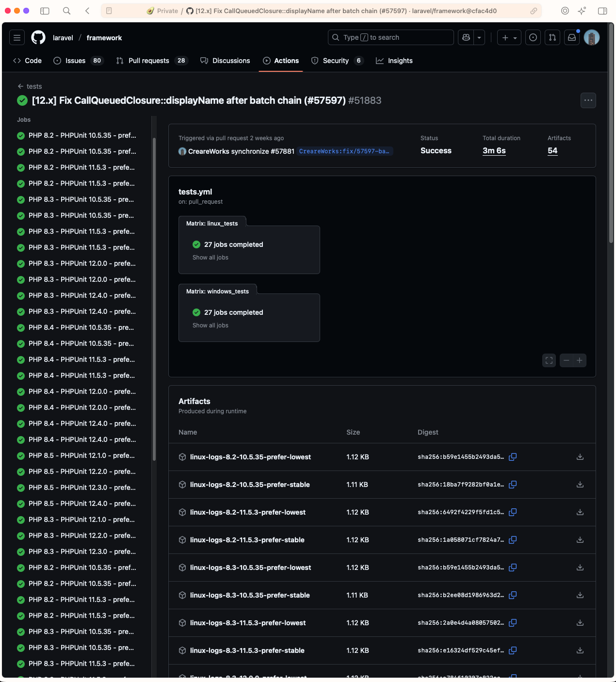This screenshot has width=616, height=682.
Task: Open the first PHP 8.5 - PHPUnit 12.1.0 job
Action: pyautogui.click(x=77, y=455)
